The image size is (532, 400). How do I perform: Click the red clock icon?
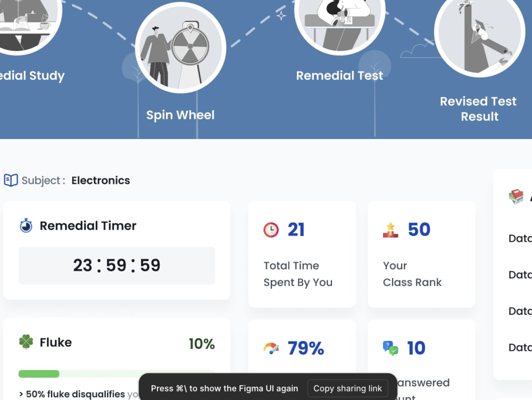[x=271, y=230]
